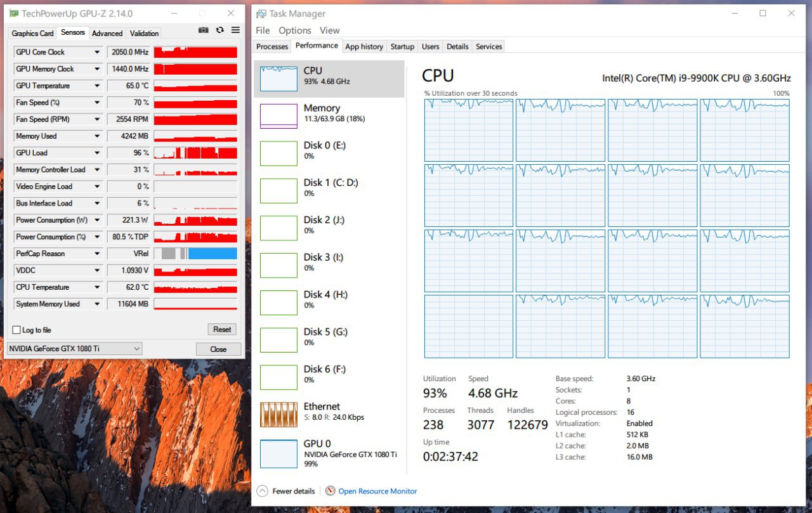Click the 0:02:37:42 up time value

pyautogui.click(x=450, y=457)
